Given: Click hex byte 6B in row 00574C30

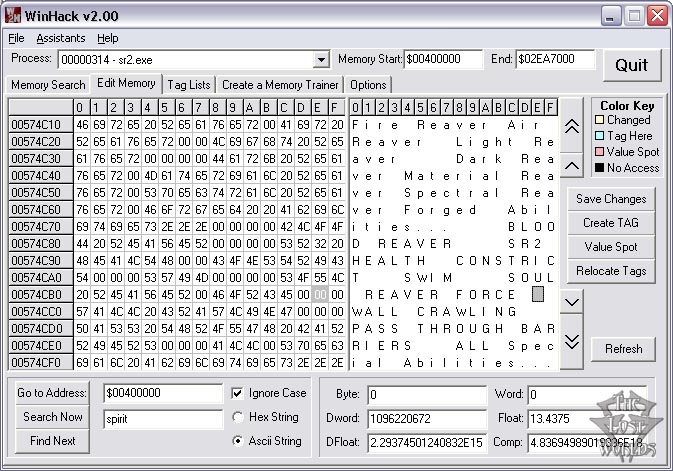Looking at the screenshot, I should (269, 159).
